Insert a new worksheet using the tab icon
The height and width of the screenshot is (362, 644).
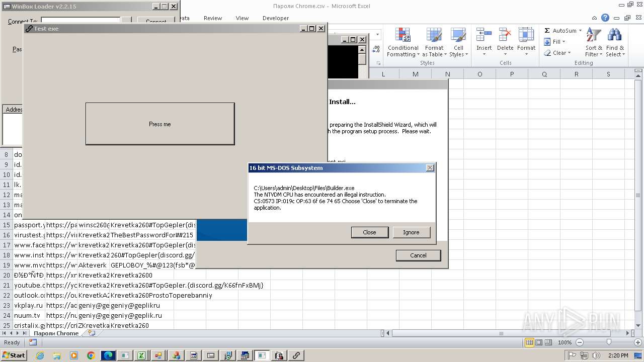click(91, 333)
